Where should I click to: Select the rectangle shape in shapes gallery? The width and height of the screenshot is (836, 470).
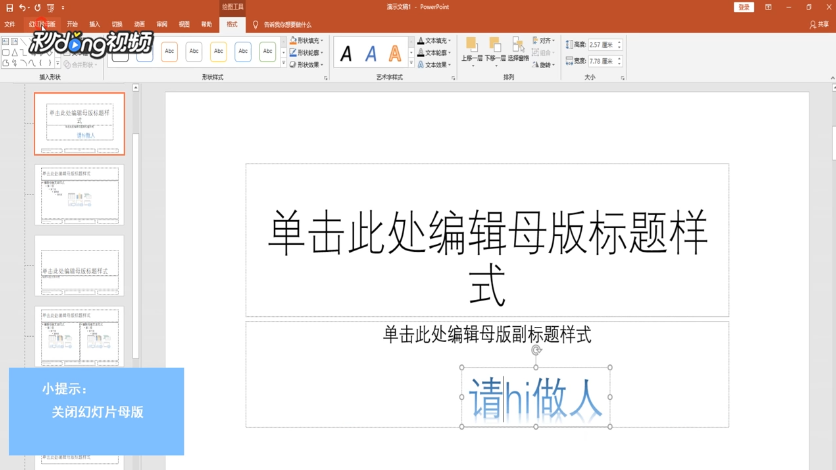(x=6, y=52)
